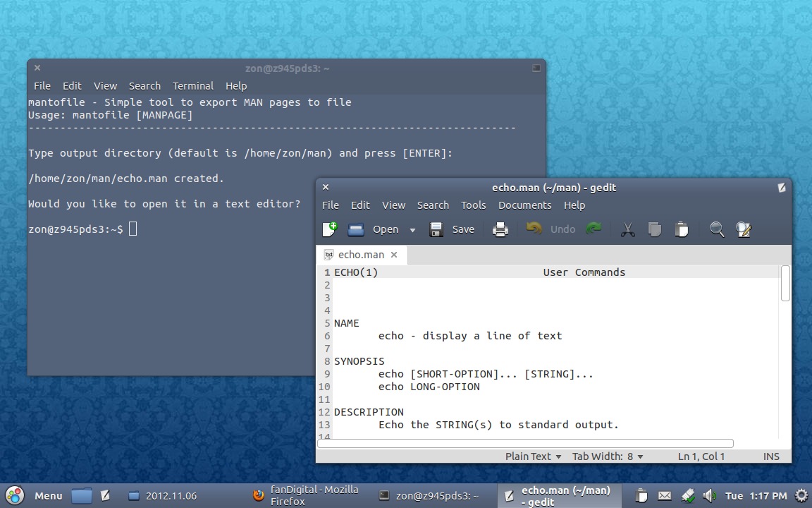Click the terminal prompt cursor
Image resolution: width=812 pixels, height=508 pixels.
click(133, 229)
